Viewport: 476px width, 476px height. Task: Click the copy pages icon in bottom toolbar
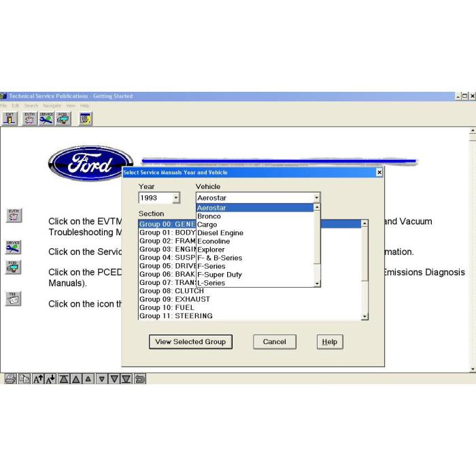point(24,379)
